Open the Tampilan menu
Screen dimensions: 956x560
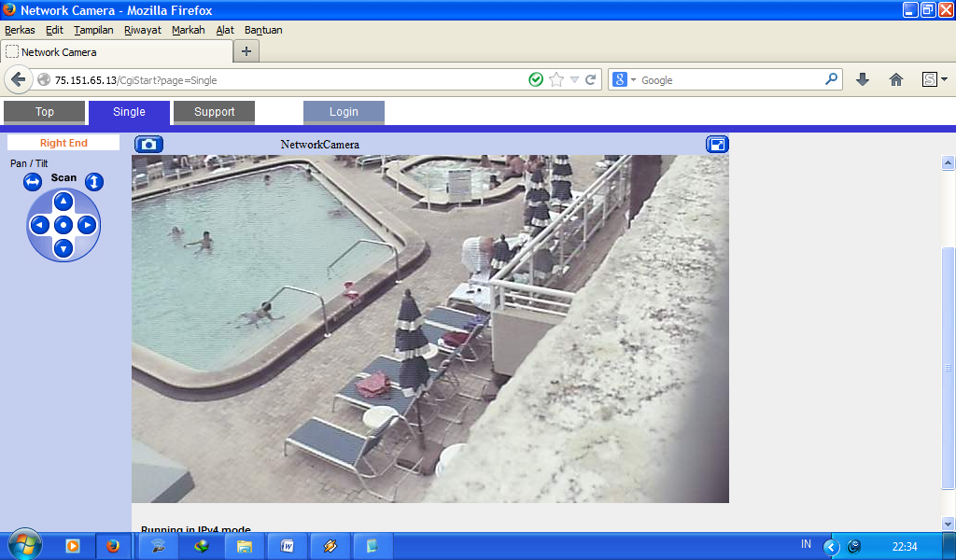click(93, 30)
